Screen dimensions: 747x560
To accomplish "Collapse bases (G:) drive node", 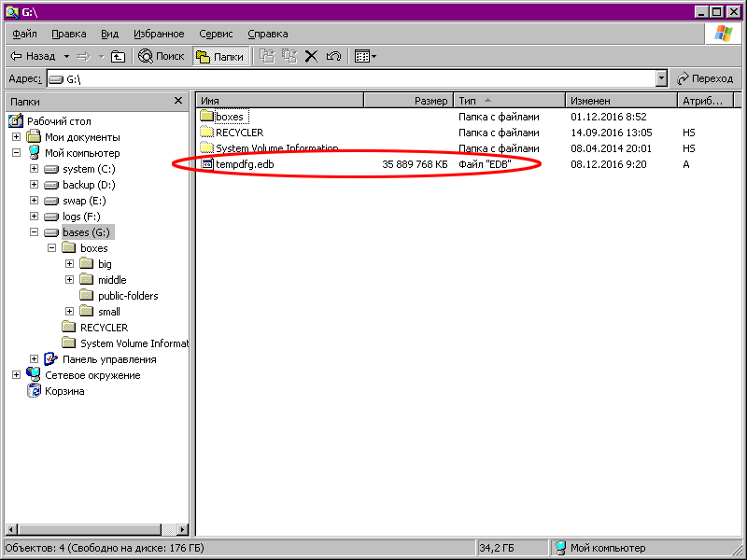I will [x=34, y=231].
